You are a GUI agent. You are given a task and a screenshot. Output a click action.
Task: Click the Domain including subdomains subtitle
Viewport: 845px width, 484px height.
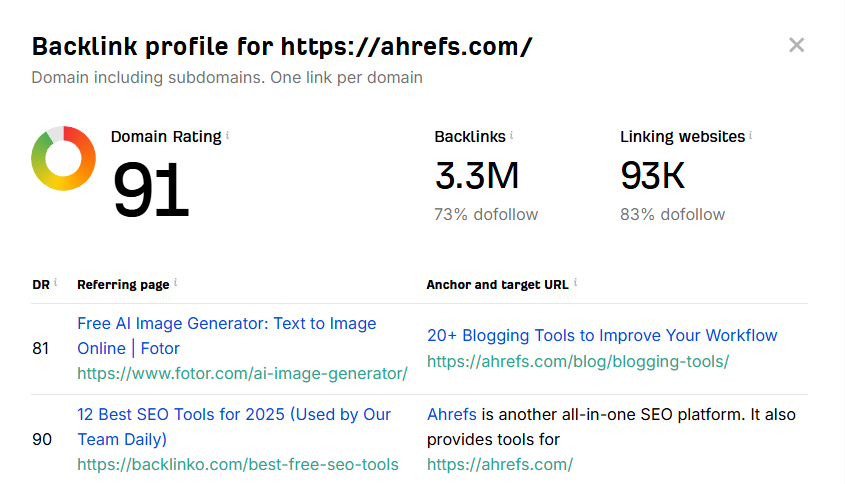227,78
